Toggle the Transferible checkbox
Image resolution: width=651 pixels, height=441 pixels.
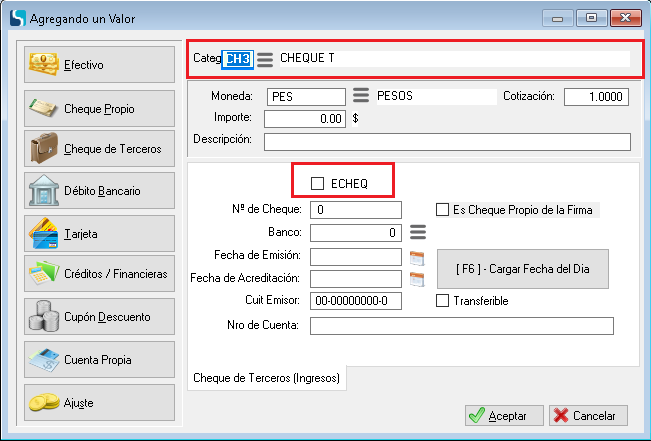click(x=443, y=301)
